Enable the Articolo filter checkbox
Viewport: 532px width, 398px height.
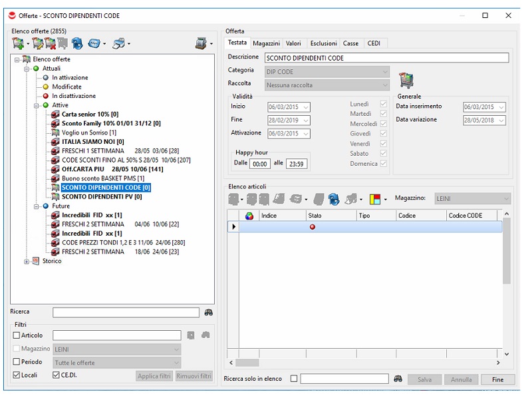[x=17, y=335]
